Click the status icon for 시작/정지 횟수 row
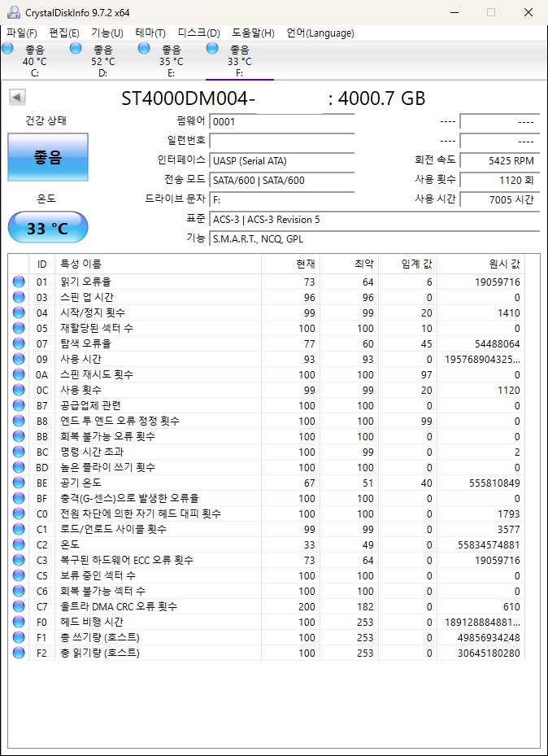This screenshot has width=548, height=756. point(19,312)
